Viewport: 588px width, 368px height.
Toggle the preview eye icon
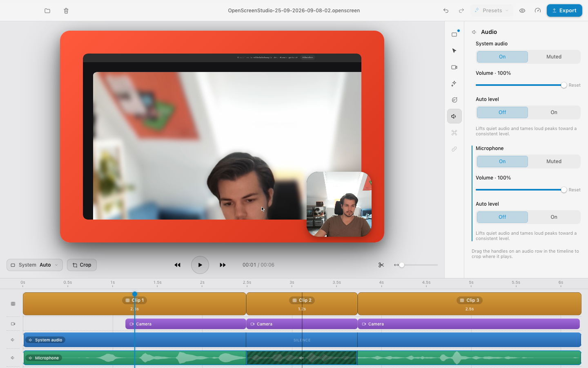point(522,11)
